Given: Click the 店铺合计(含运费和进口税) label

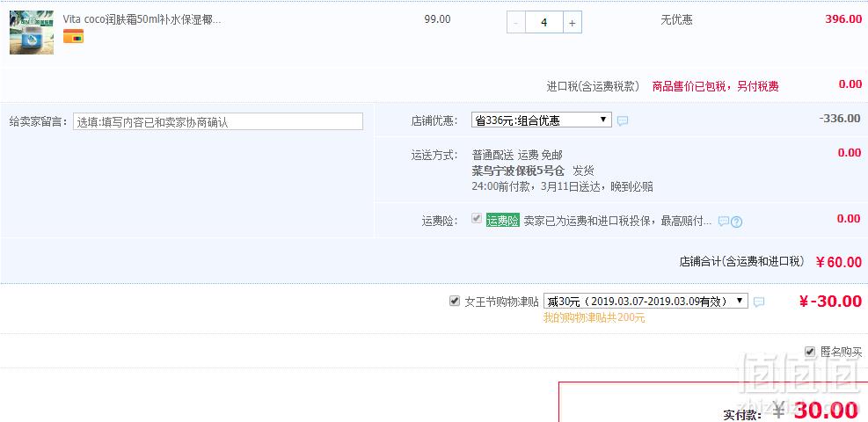Looking at the screenshot, I should [741, 262].
